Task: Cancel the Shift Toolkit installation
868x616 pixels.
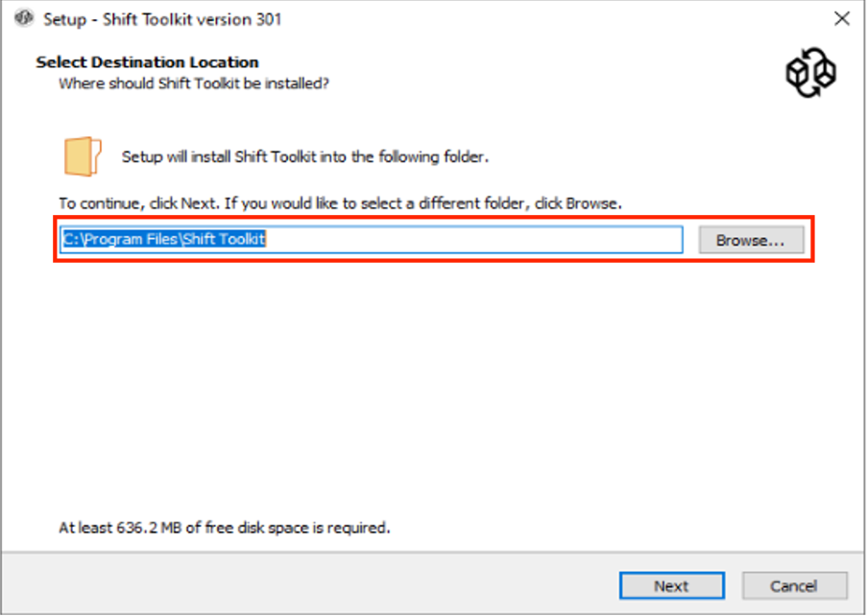Action: [793, 585]
